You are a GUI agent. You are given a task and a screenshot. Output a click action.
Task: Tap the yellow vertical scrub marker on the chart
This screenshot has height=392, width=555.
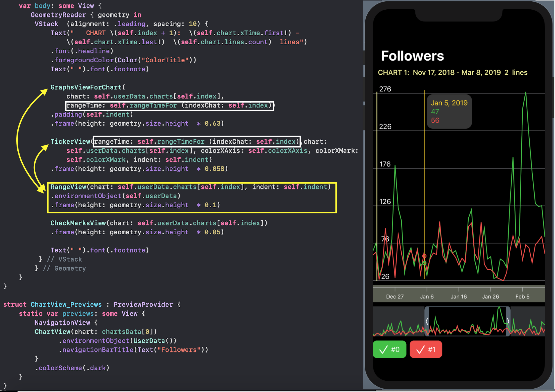[425, 193]
